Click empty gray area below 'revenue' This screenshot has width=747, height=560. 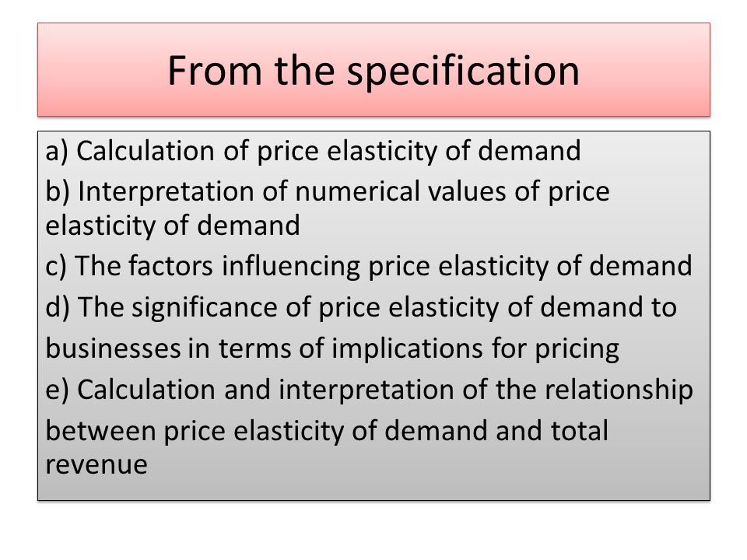pyautogui.click(x=373, y=488)
